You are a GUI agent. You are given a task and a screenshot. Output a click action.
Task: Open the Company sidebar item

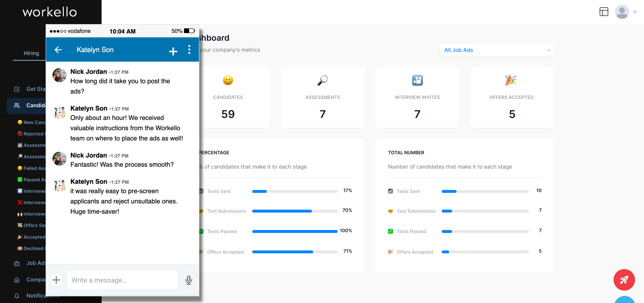[30, 280]
